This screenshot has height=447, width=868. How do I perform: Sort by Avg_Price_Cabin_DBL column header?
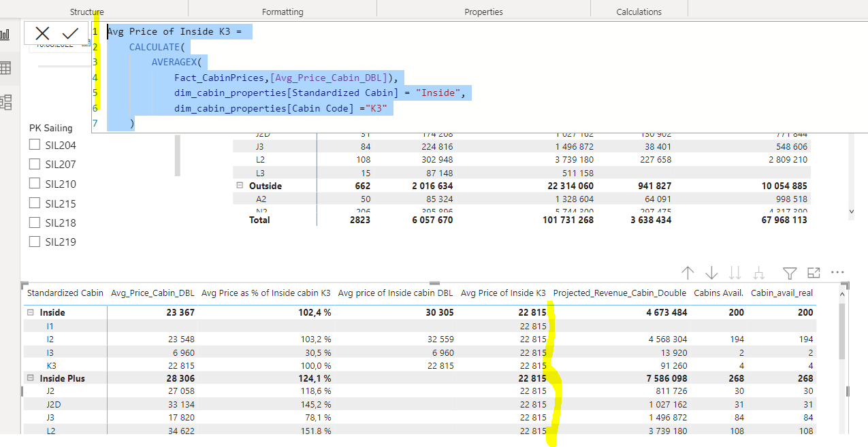click(x=152, y=293)
